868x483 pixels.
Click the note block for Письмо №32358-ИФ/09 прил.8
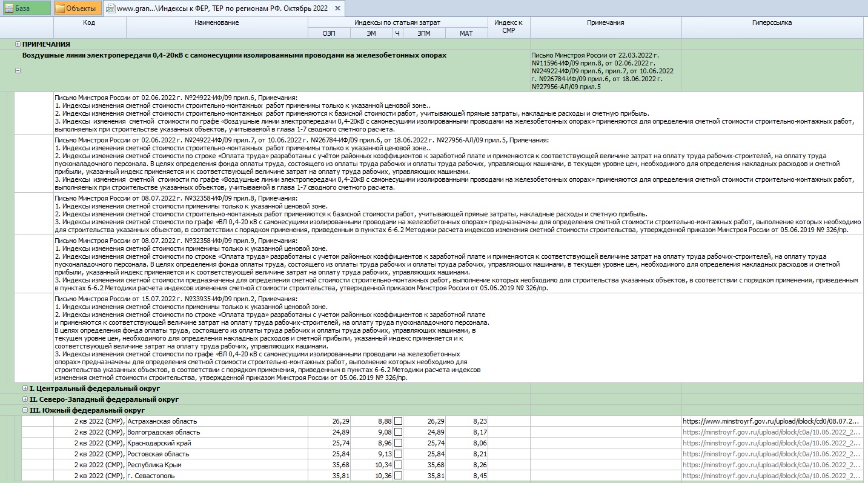coord(458,214)
